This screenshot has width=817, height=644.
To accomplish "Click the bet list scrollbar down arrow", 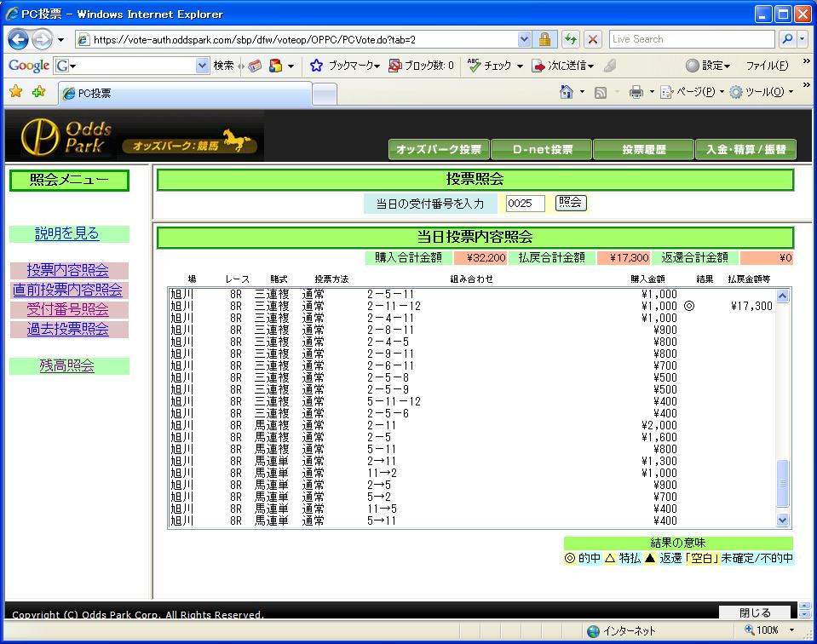I will (782, 520).
